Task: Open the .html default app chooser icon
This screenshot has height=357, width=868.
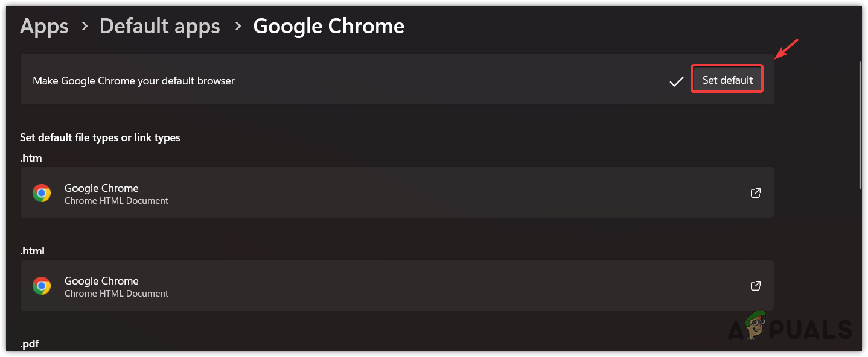Action: point(755,286)
